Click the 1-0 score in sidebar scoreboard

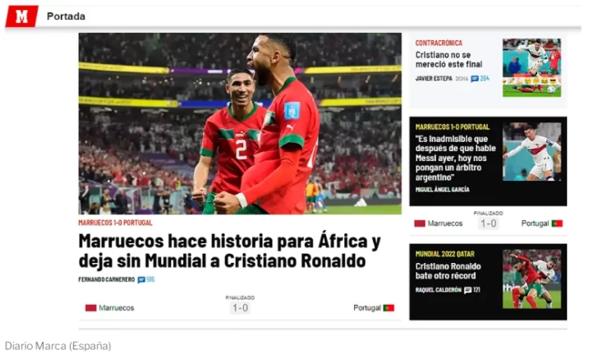tap(488, 223)
